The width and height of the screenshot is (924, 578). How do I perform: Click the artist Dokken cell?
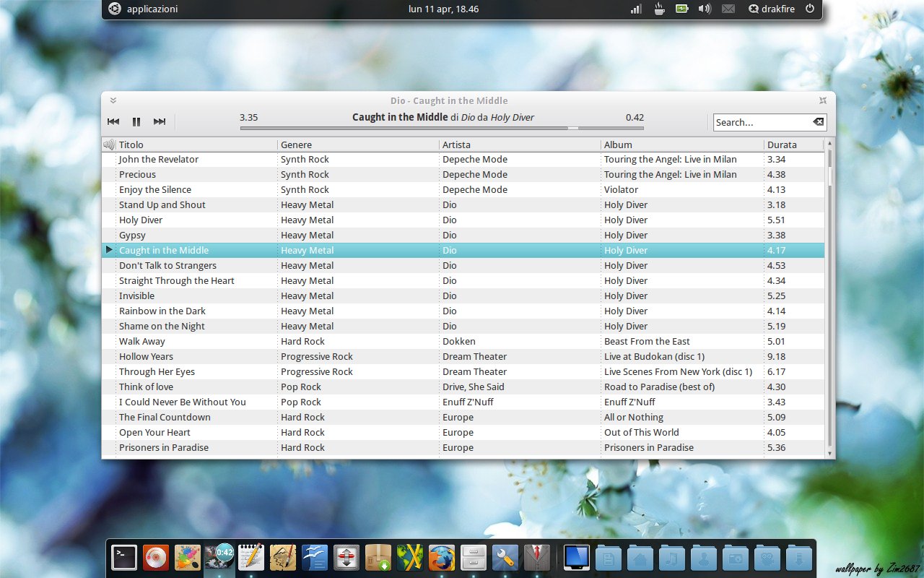[x=459, y=341]
